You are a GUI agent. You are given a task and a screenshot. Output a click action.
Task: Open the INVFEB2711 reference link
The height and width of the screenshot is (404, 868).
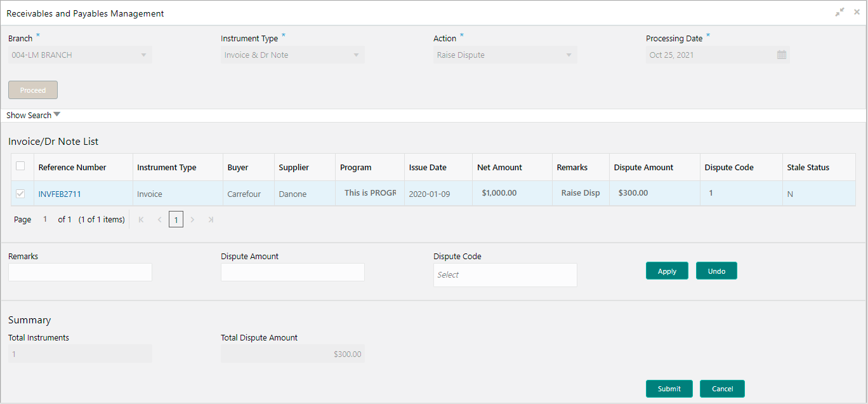point(60,194)
